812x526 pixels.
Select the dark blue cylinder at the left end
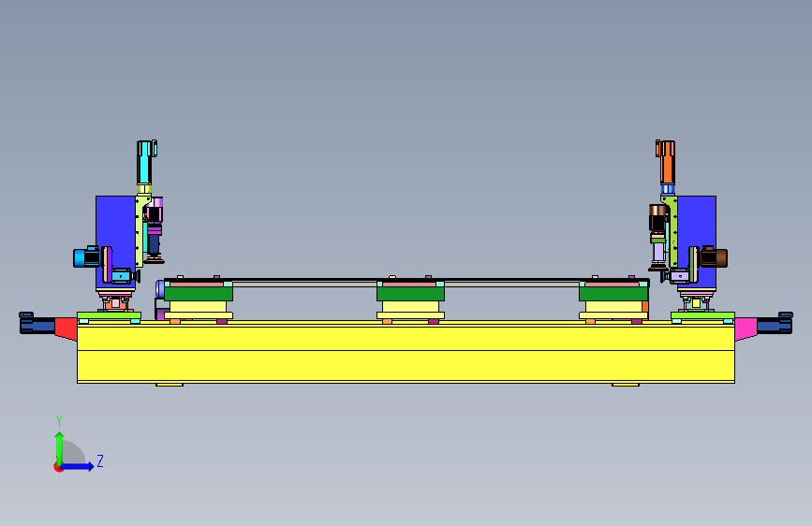tap(37, 324)
